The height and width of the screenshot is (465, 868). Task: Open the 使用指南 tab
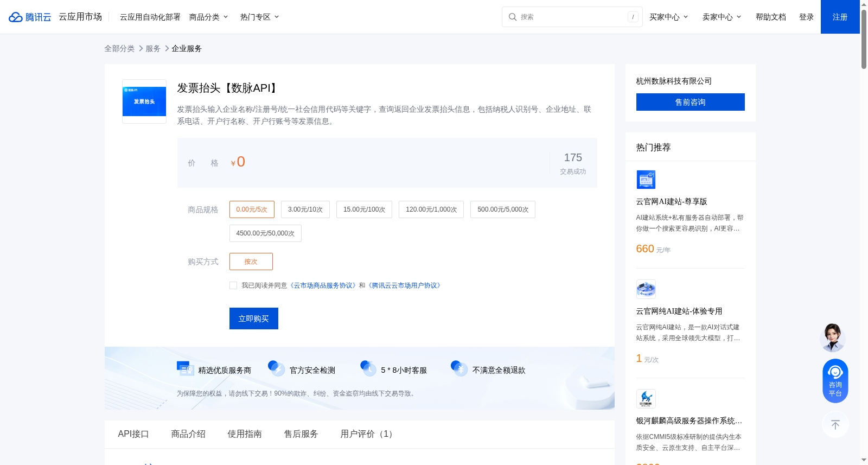[x=245, y=434]
